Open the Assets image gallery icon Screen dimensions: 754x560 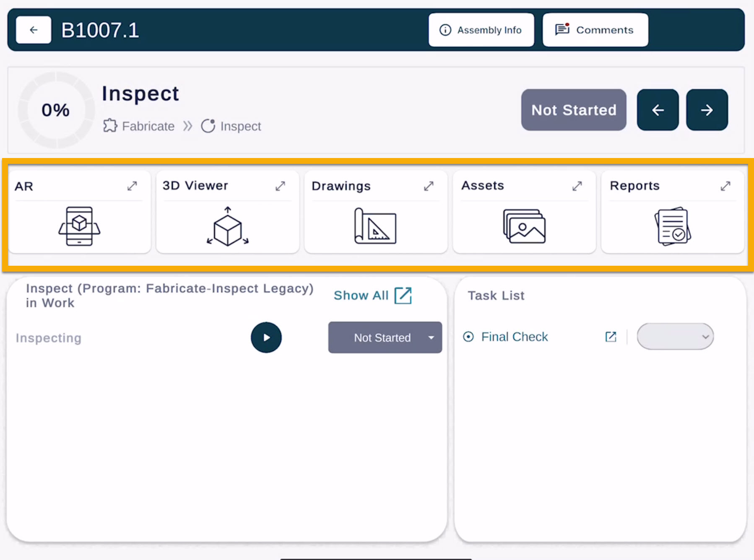524,226
